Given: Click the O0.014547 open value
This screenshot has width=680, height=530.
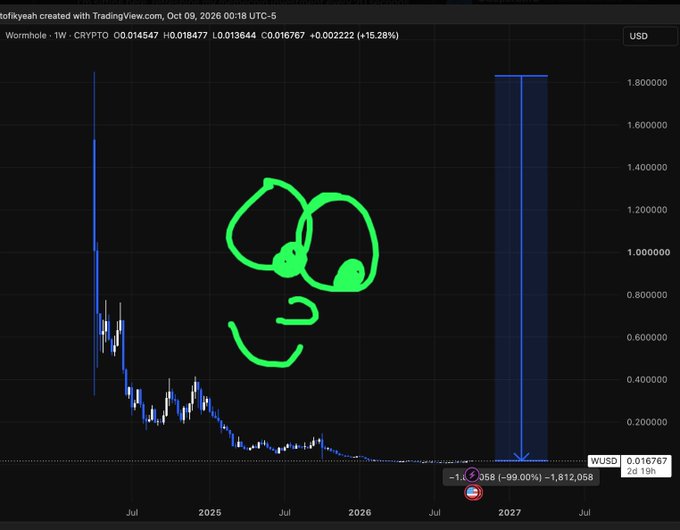Looking at the screenshot, I should (136, 36).
